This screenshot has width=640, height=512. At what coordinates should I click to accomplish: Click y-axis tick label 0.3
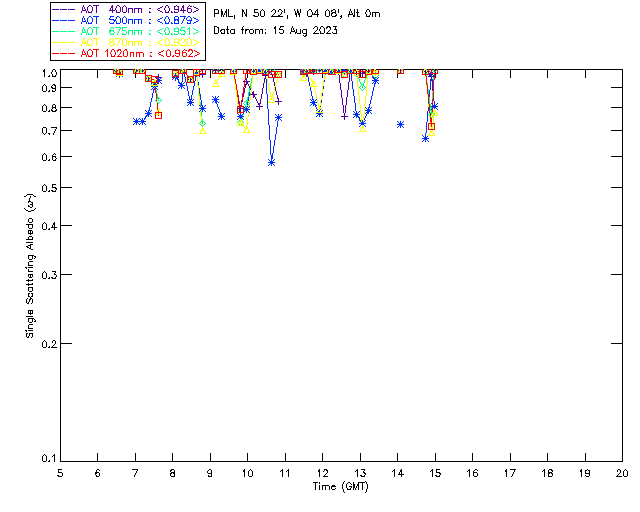49,275
